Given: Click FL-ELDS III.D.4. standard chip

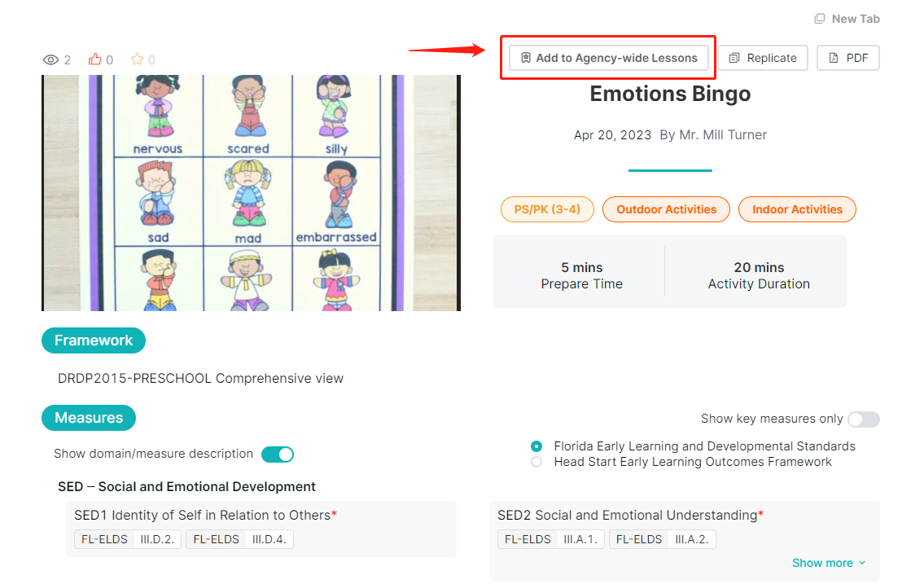Looking at the screenshot, I should point(240,539).
